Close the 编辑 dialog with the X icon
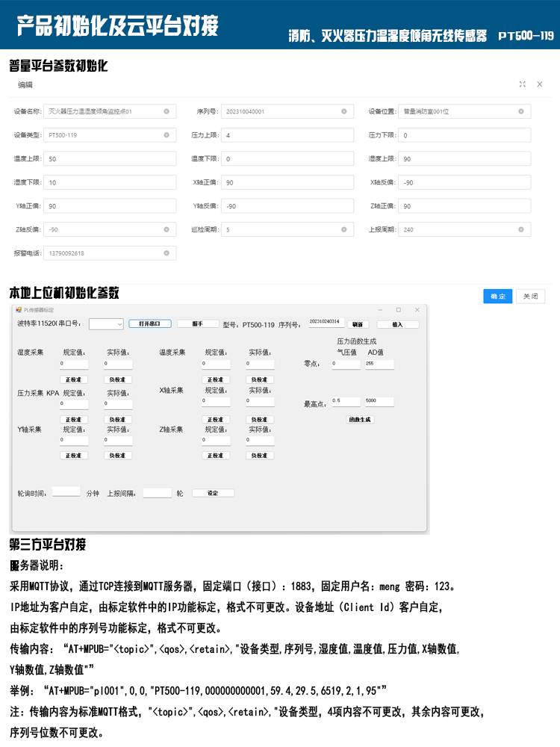Viewport: 560px width, 747px height. 540,84
